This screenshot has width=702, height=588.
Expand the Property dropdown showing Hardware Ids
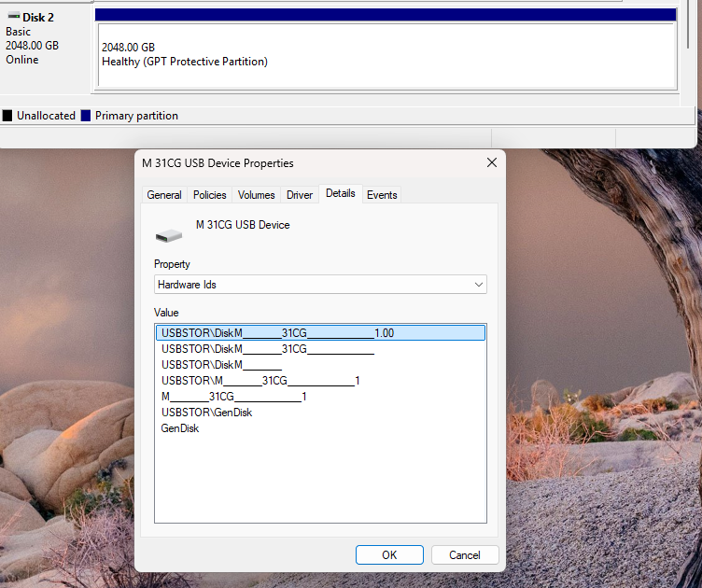pos(320,285)
